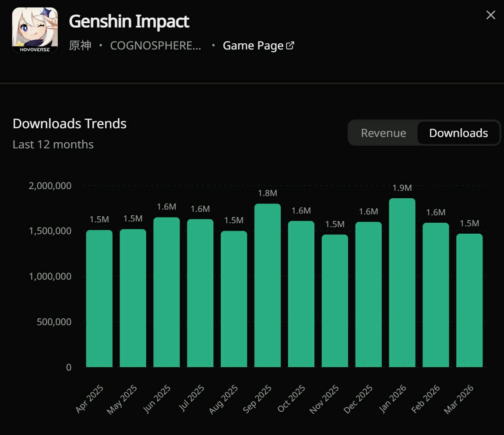Click the COGNOSPHERE... publisher name
The image size is (504, 435).
pos(155,46)
